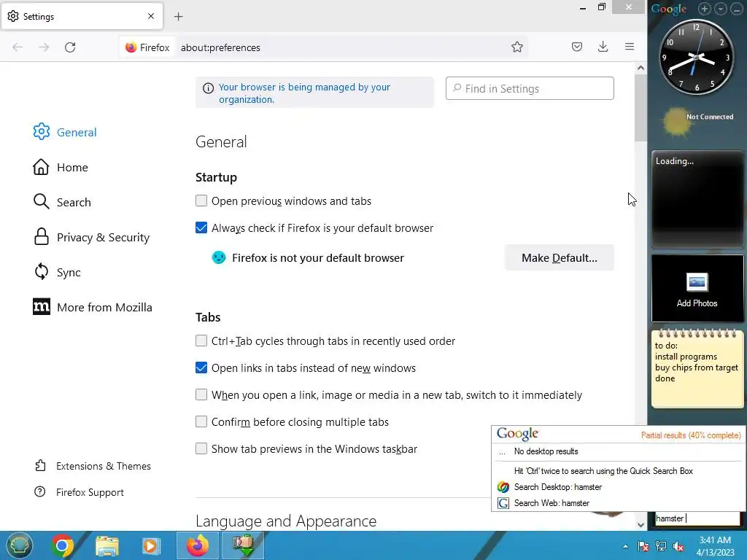Close the Settings tab
This screenshot has height=560, width=747.
(151, 16)
